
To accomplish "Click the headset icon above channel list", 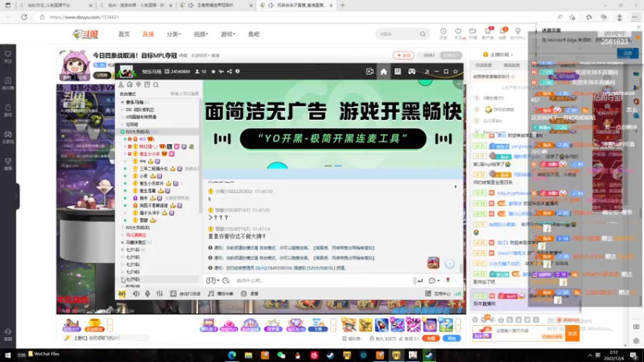I will (x=130, y=85).
